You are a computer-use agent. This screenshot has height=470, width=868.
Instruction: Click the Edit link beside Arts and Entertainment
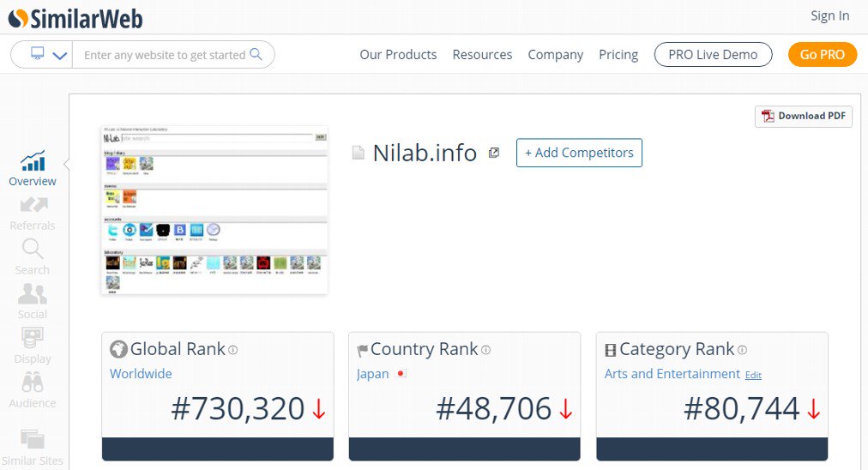coord(753,376)
